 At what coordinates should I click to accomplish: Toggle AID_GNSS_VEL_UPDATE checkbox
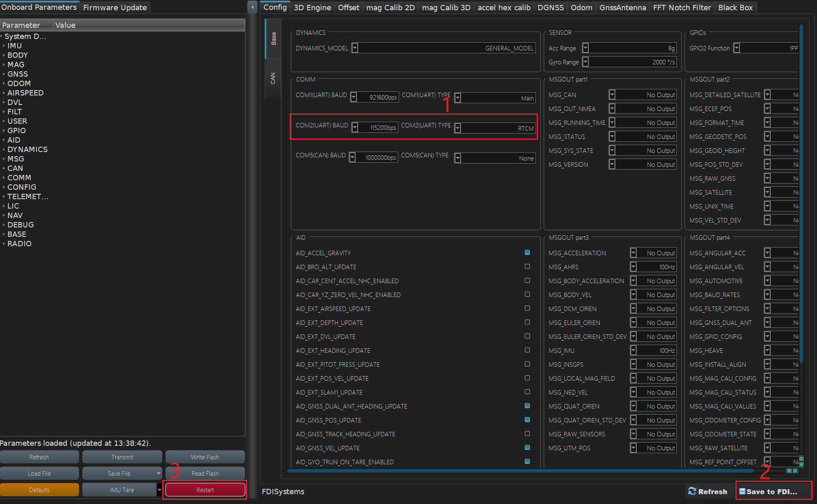527,447
